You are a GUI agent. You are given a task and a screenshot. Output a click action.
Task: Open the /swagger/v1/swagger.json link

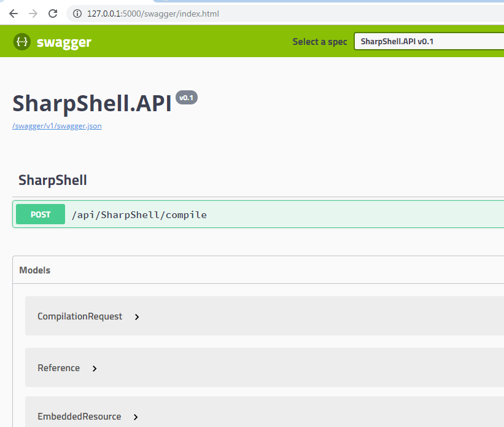click(x=57, y=126)
